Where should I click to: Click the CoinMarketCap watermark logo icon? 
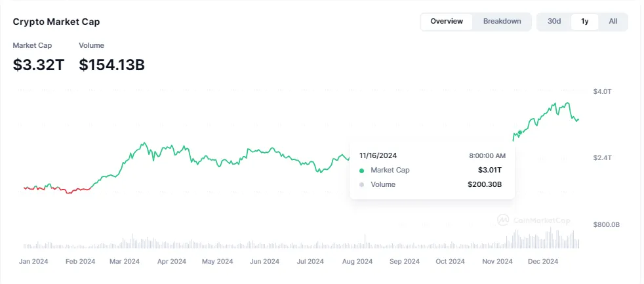[x=504, y=220]
